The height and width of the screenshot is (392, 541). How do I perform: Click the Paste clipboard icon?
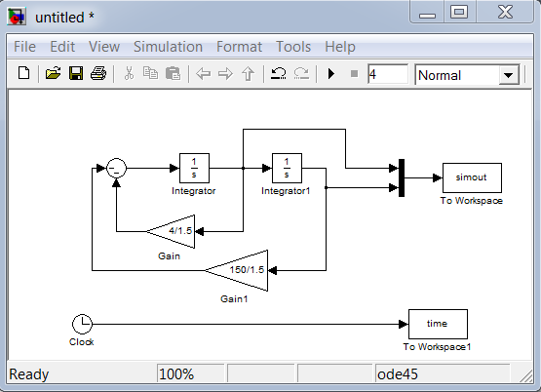point(173,73)
